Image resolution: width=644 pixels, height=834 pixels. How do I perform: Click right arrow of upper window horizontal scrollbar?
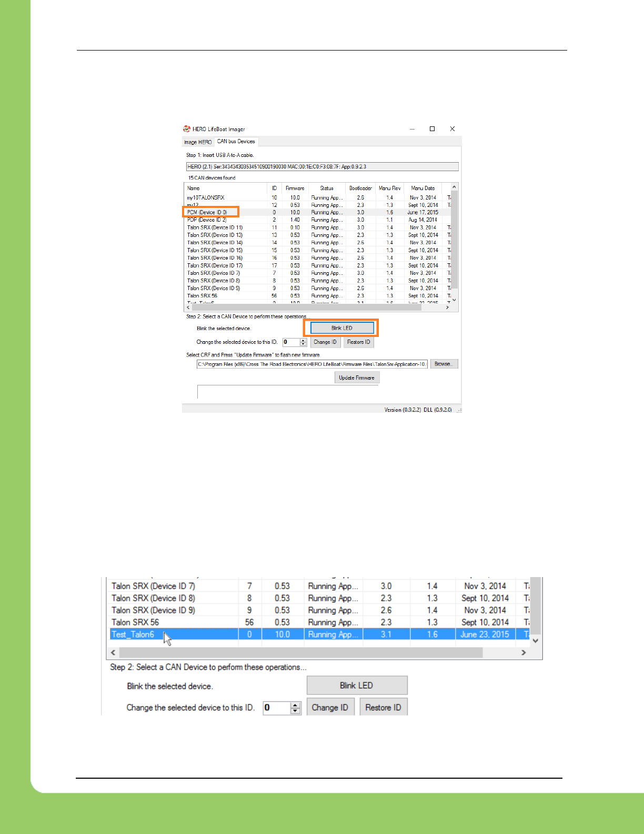pos(448,307)
